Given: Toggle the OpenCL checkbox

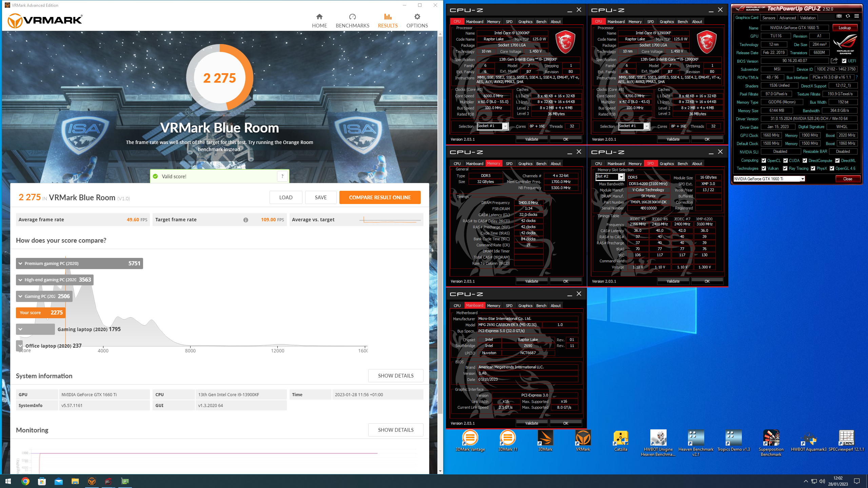Looking at the screenshot, I should (764, 161).
